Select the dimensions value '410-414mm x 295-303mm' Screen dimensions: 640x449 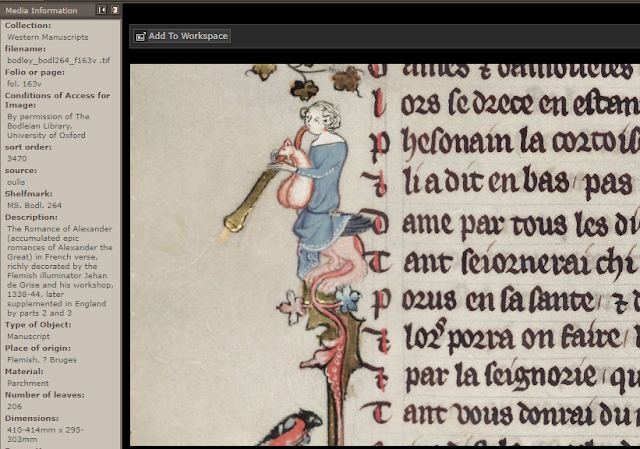[x=45, y=434]
